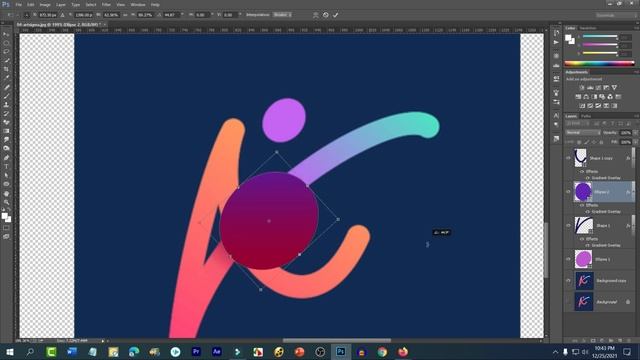This screenshot has width=640, height=360.
Task: Hide the Background copy layer
Action: pyautogui.click(x=568, y=280)
